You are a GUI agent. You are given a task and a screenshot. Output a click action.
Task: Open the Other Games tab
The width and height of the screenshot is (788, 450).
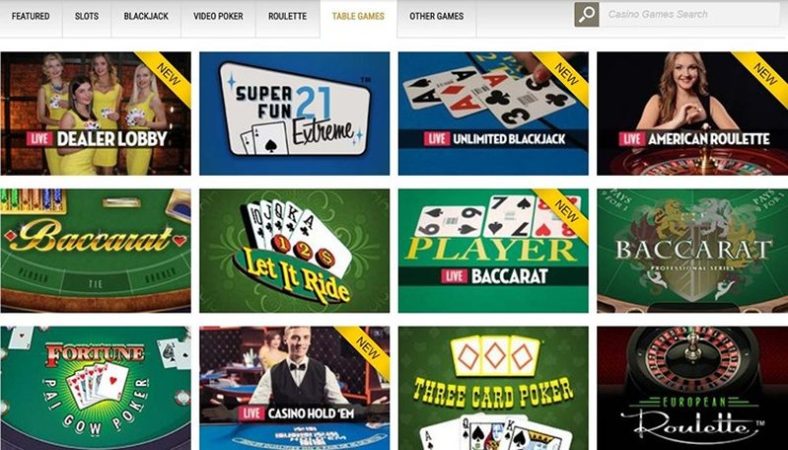(x=436, y=16)
